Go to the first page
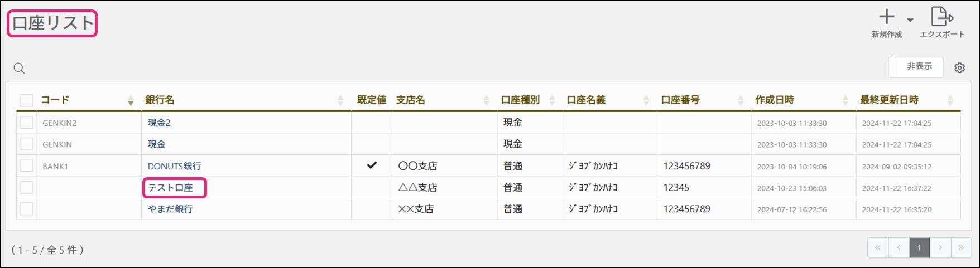 click(x=878, y=248)
